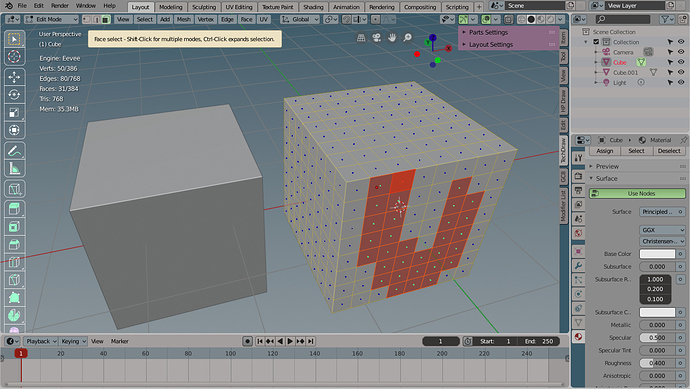
Task: Play the animation forward
Action: click(x=290, y=341)
